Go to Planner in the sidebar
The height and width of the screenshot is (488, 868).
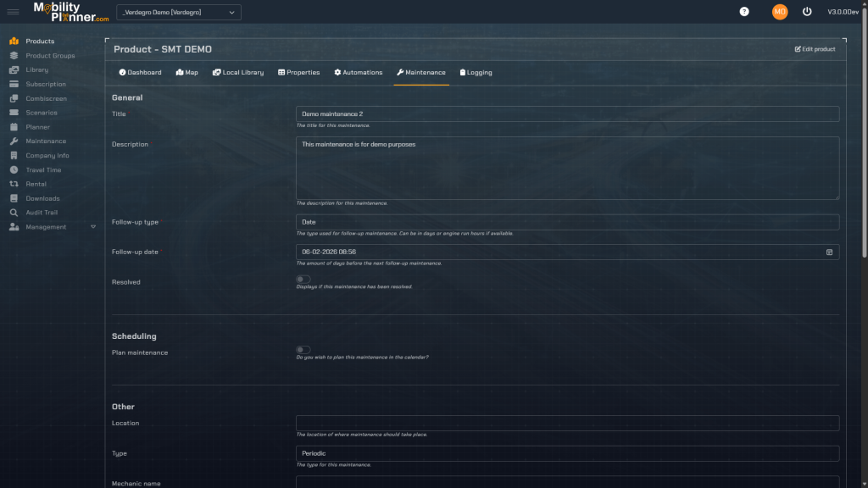click(37, 127)
